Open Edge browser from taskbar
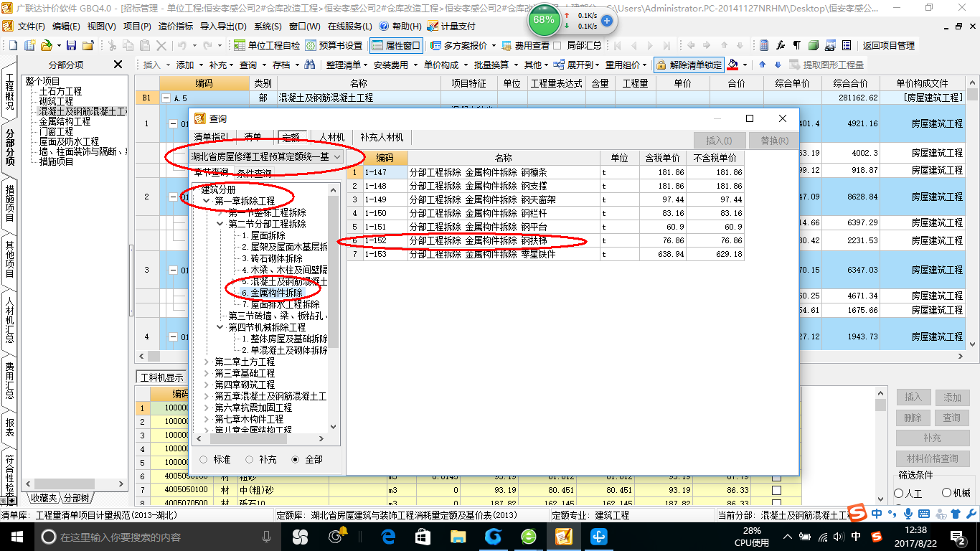Image resolution: width=980 pixels, height=551 pixels. (x=389, y=537)
